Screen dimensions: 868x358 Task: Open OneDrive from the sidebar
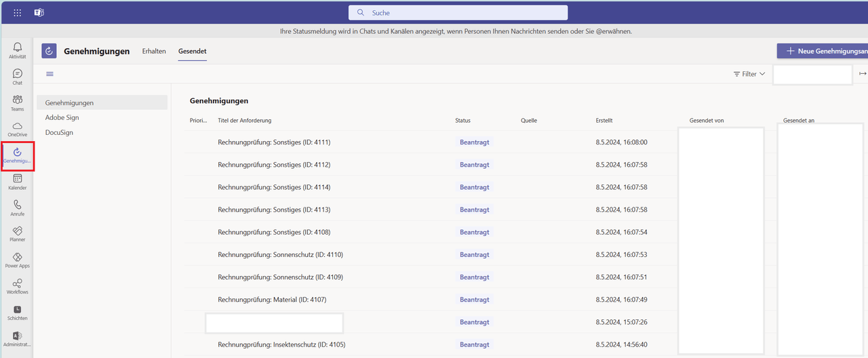18,129
